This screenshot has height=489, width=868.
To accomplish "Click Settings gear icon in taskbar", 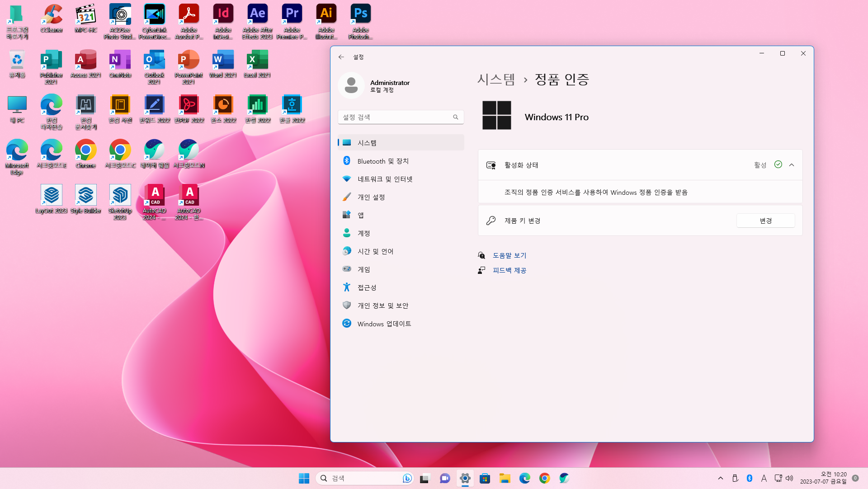I will click(465, 478).
